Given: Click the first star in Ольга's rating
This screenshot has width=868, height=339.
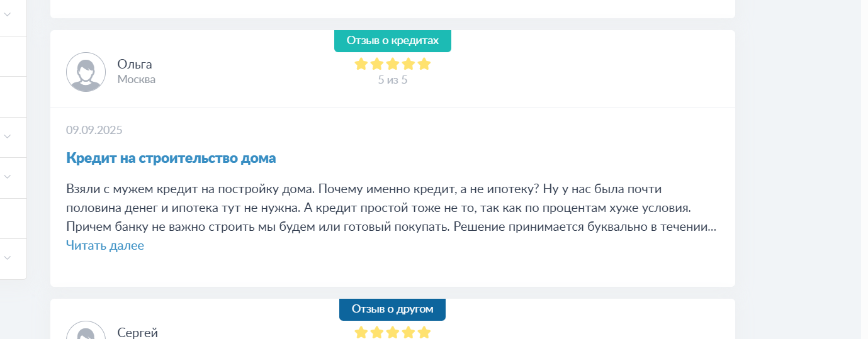Looking at the screenshot, I should click(361, 64).
